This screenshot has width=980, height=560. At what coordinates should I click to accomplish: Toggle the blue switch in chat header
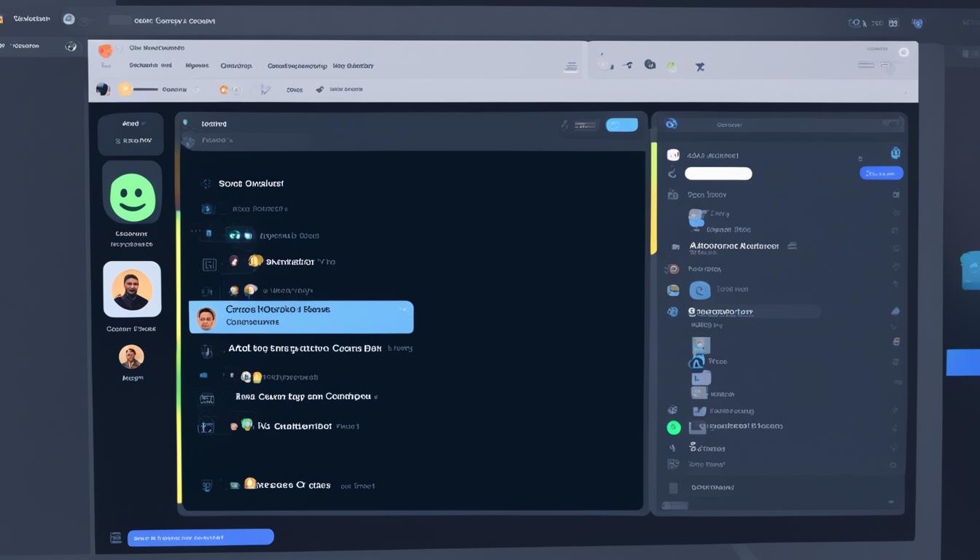tap(621, 125)
